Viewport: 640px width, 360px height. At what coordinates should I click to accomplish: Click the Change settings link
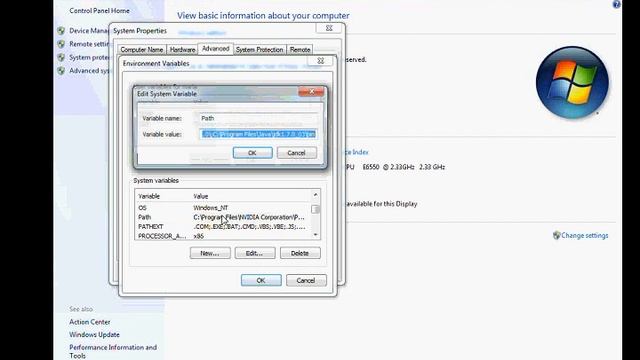point(584,236)
